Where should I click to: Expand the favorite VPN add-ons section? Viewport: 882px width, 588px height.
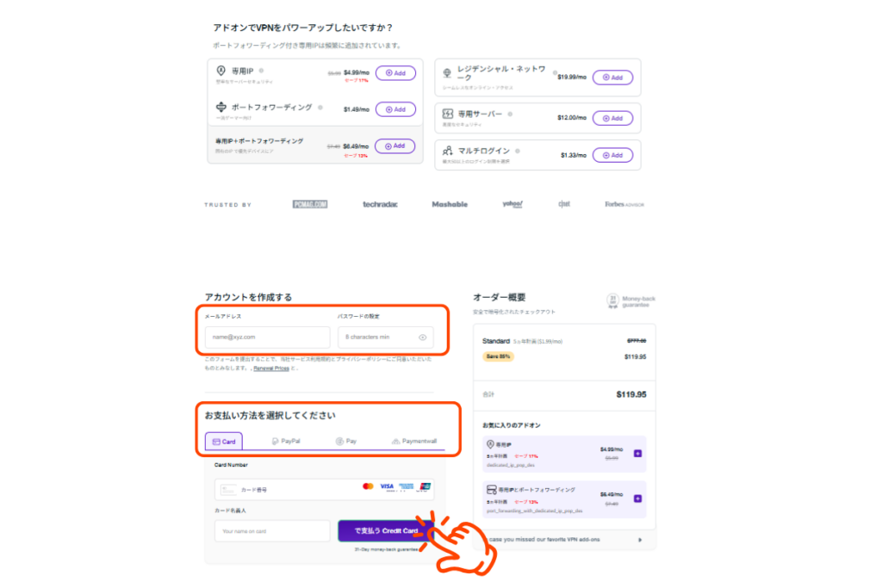[642, 539]
